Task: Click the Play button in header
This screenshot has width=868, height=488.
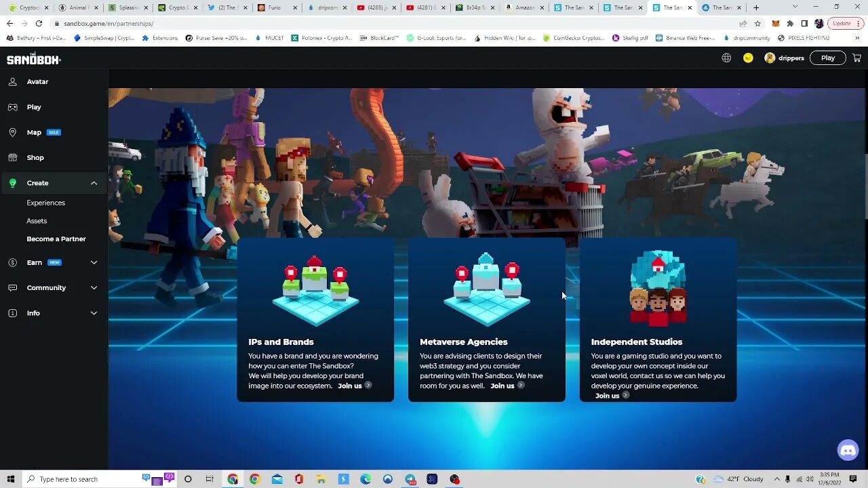Action: 828,58
